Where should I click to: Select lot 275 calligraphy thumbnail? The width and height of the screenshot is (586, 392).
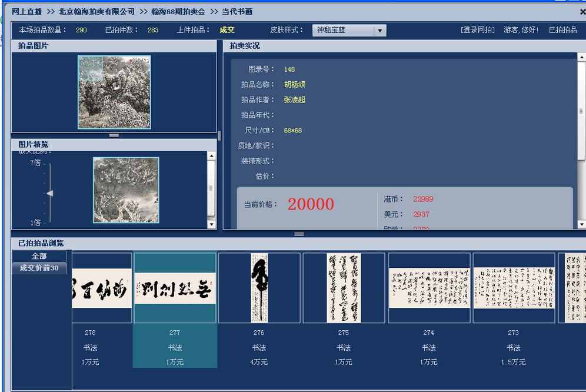click(344, 288)
